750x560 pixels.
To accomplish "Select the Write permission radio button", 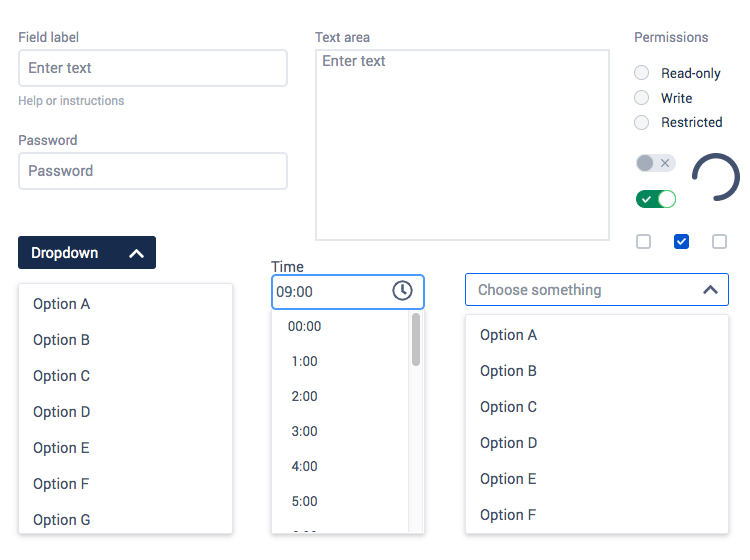I will [x=641, y=98].
